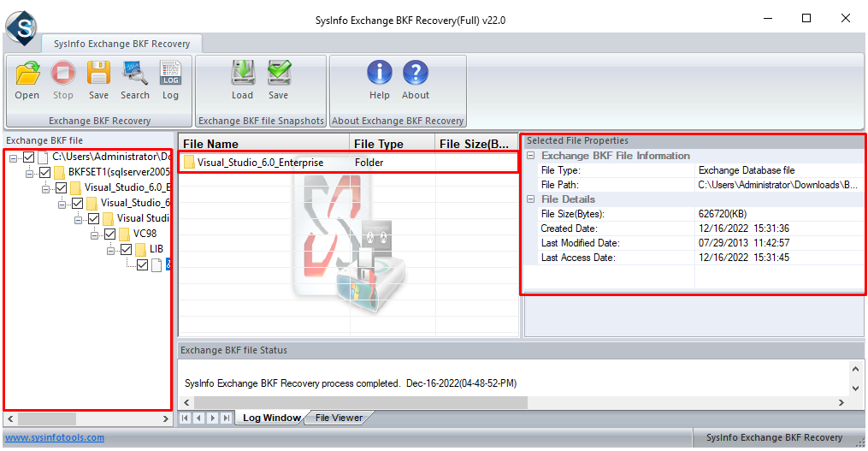
Task: Collapse the File Details section
Action: click(x=530, y=199)
